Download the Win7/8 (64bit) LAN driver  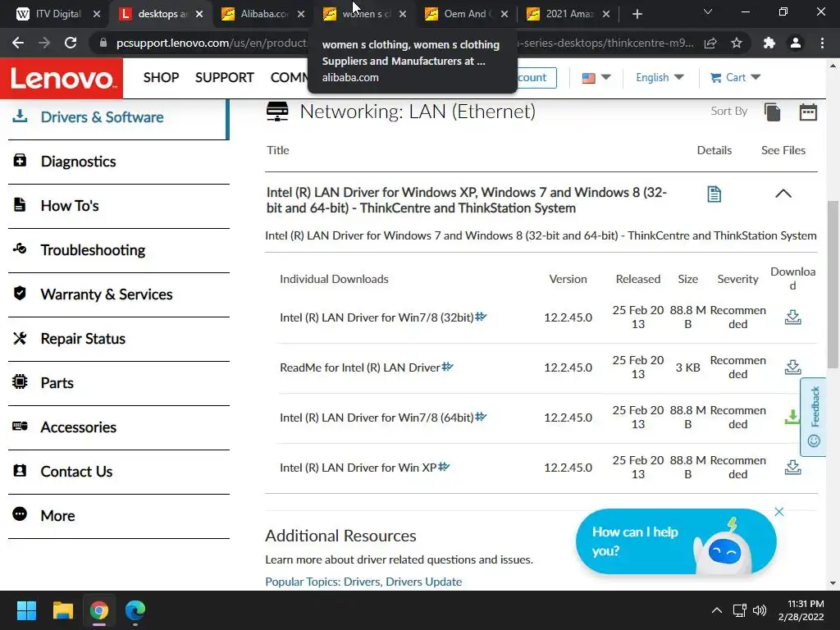[x=792, y=417]
